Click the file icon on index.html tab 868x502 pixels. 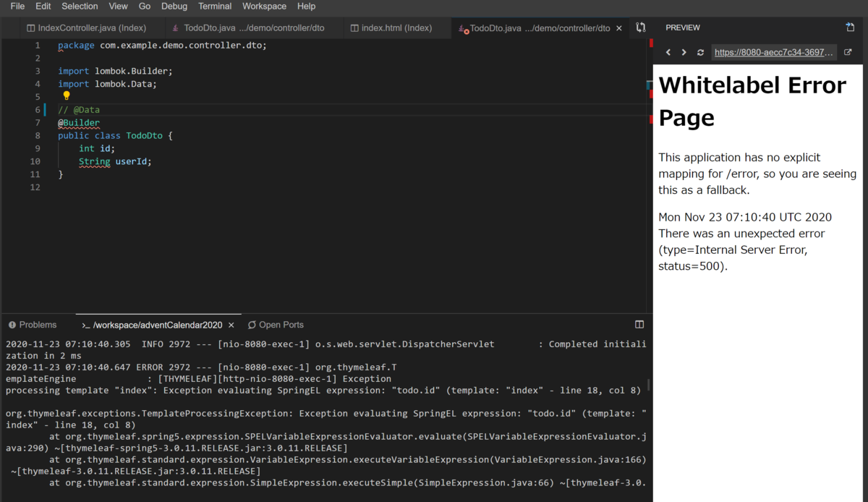[x=354, y=28]
